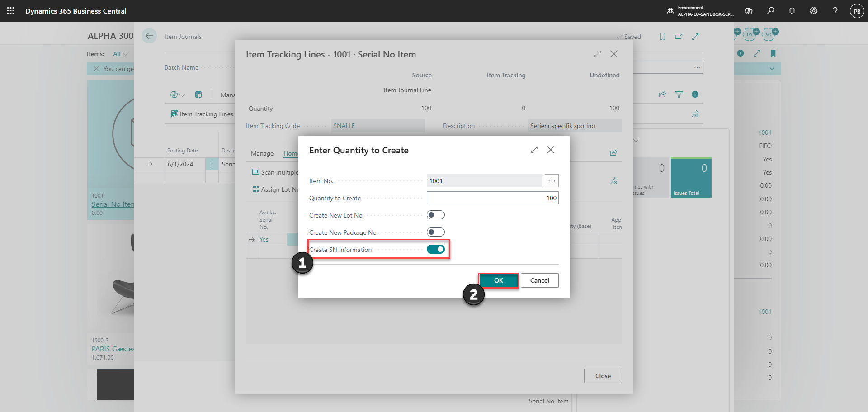Disable Create SN Information switch

pos(436,249)
